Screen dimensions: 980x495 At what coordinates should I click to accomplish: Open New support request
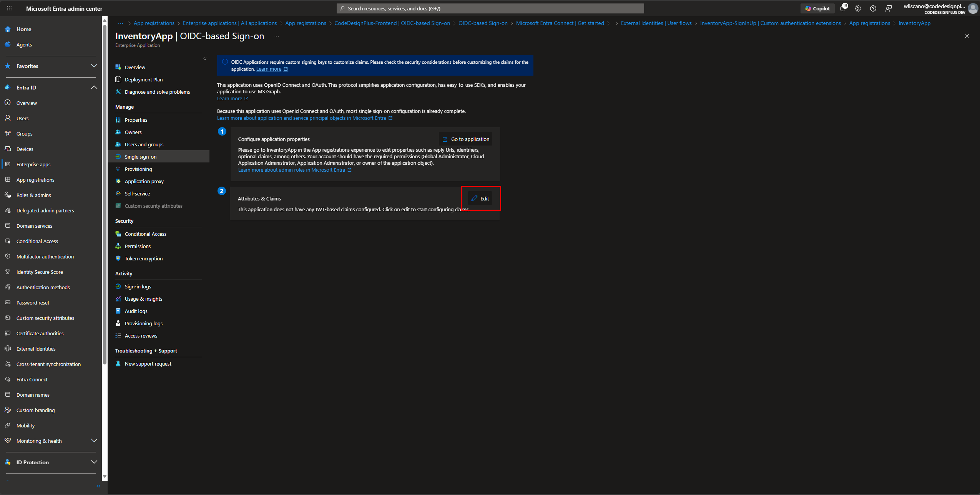[148, 364]
